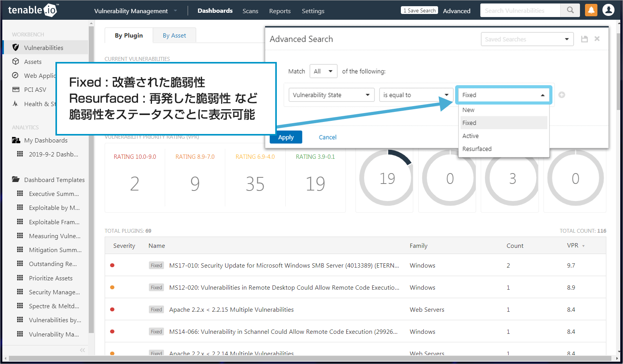The height and width of the screenshot is (364, 623).
Task: Click the Web Applications compass icon
Action: [16, 76]
